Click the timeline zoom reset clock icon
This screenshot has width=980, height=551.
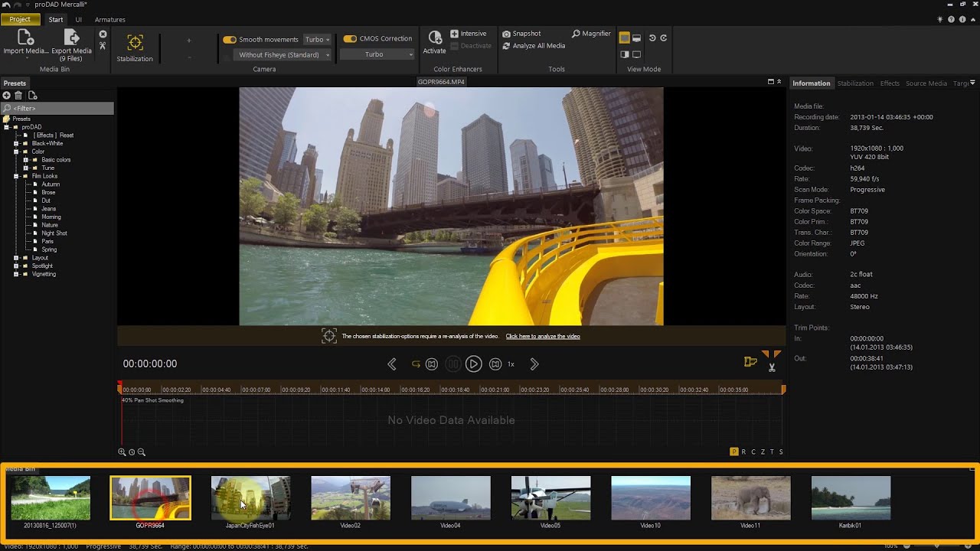(132, 452)
